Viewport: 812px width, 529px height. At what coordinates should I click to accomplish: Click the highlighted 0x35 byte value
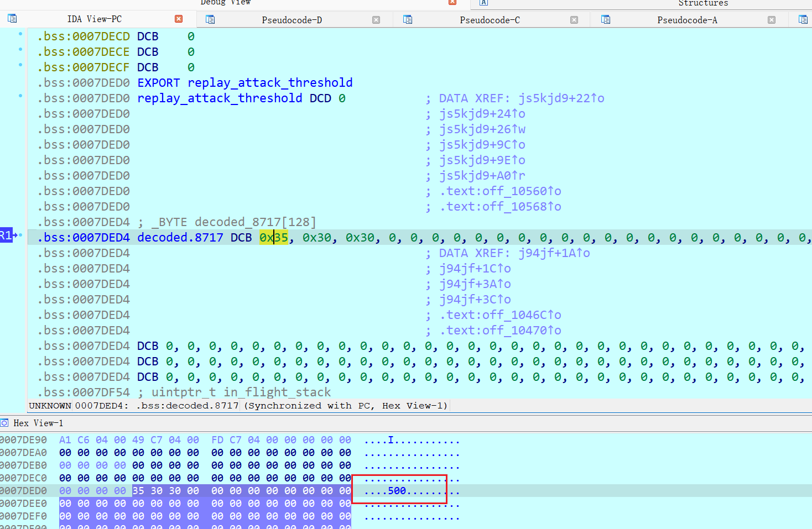274,238
